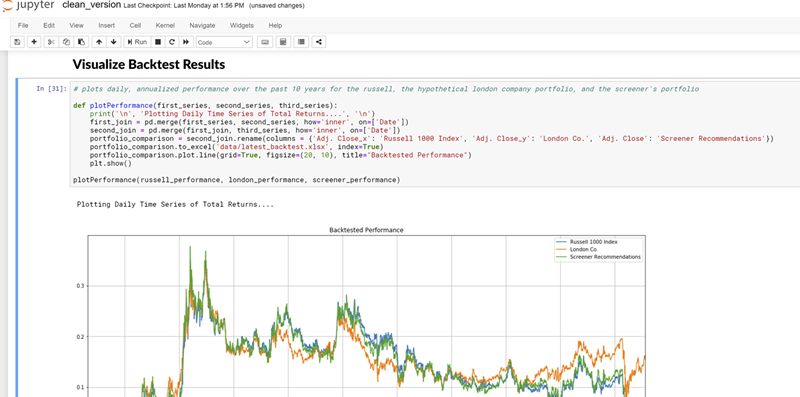Open the Help menu
800x397 pixels.
(275, 26)
